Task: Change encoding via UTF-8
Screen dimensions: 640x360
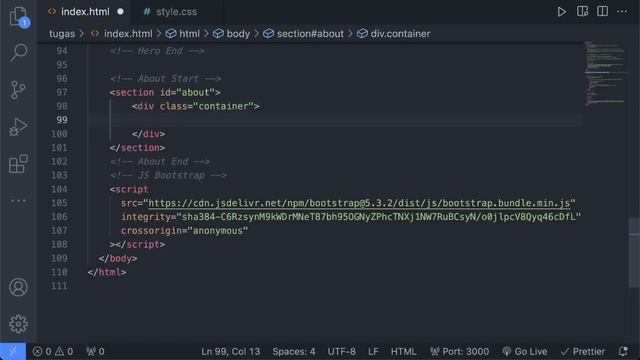Action: tap(342, 351)
